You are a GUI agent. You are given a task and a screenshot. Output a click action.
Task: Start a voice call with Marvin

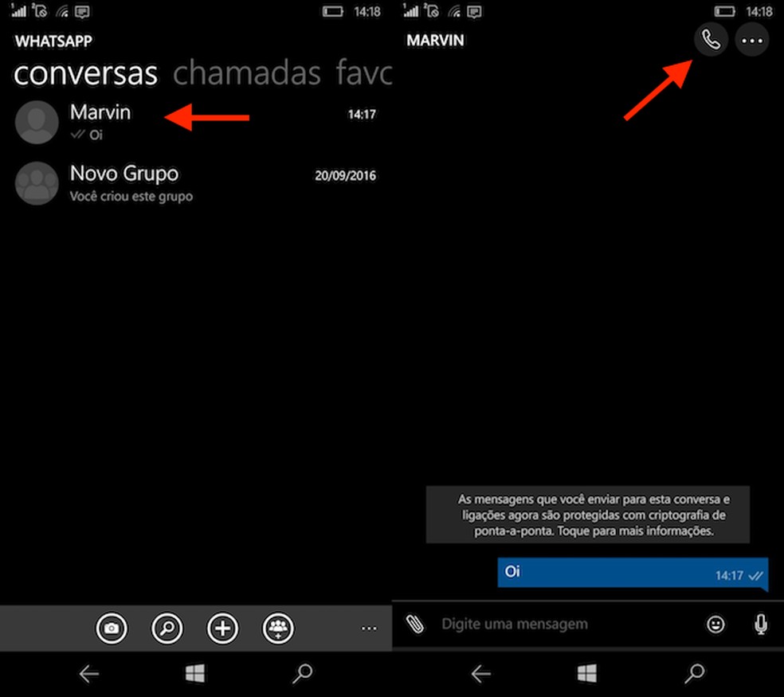pos(711,39)
